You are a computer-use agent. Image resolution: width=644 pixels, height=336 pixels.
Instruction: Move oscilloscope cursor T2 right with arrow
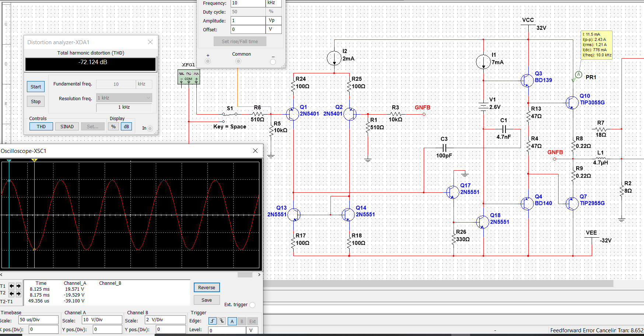(18, 294)
